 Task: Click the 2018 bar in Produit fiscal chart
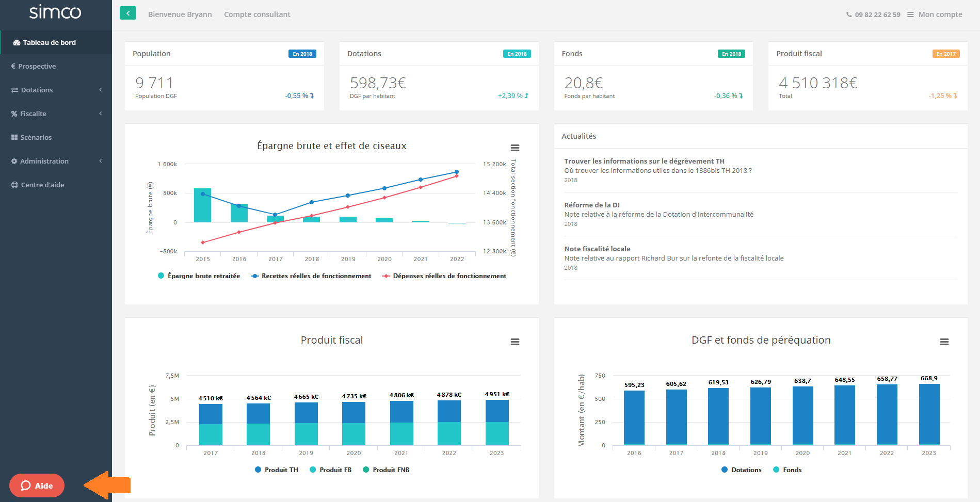pos(258,424)
